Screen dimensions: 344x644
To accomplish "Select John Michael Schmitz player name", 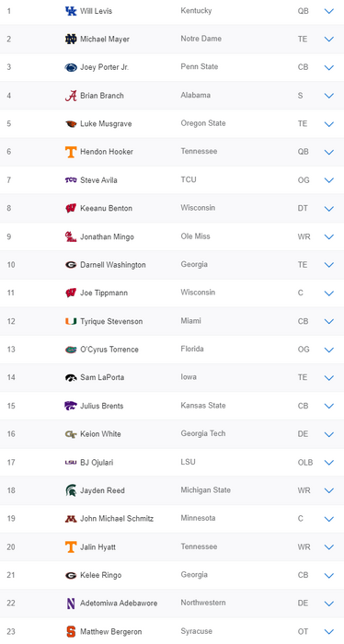I will point(117,519).
